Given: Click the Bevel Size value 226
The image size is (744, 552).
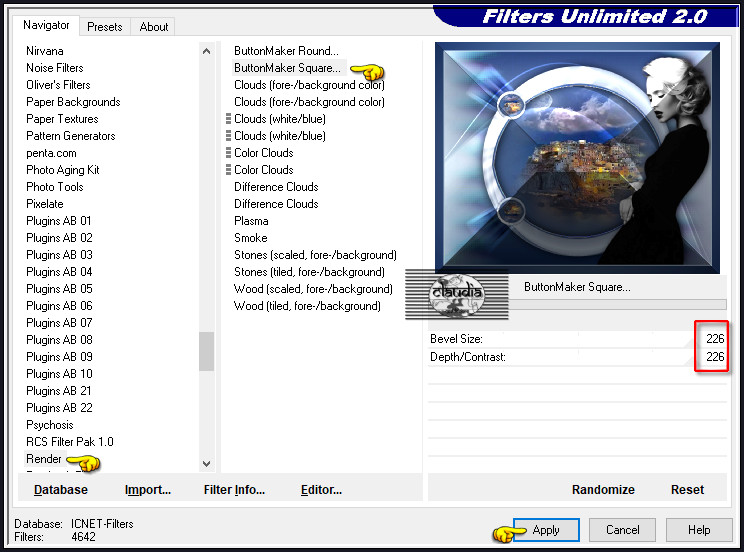Looking at the screenshot, I should pyautogui.click(x=715, y=339).
